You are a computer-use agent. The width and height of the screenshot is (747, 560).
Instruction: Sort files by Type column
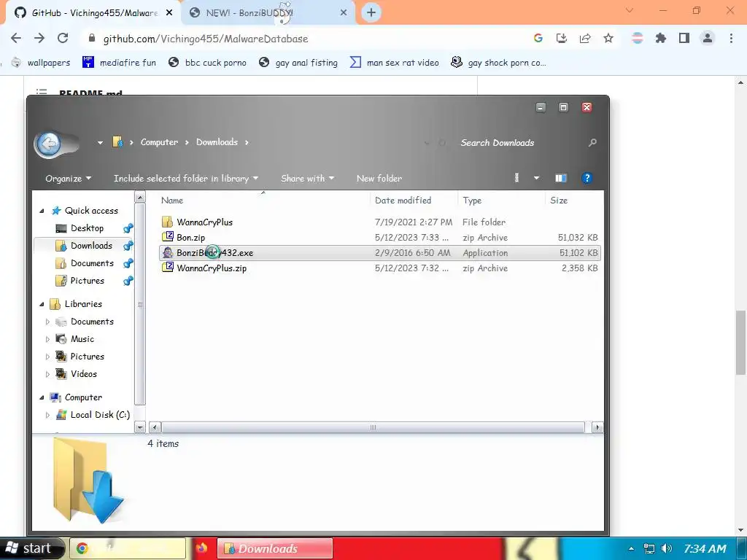[501, 201]
